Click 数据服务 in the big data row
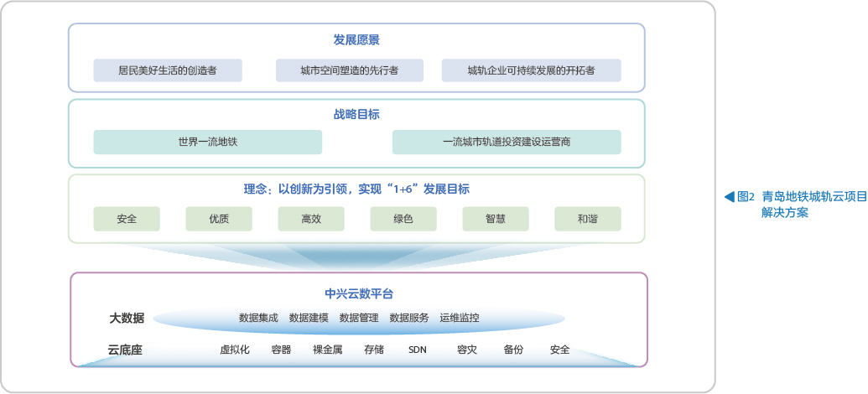This screenshot has width=868, height=394. tap(409, 319)
